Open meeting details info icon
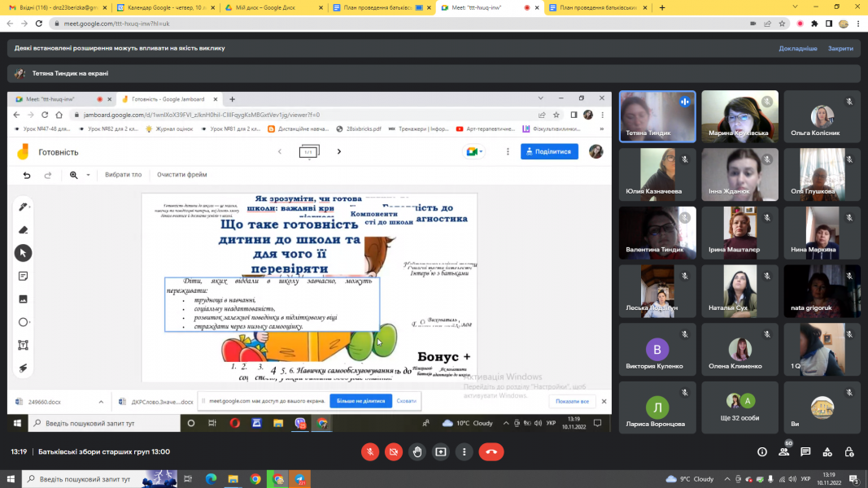The width and height of the screenshot is (868, 488). pos(762,452)
